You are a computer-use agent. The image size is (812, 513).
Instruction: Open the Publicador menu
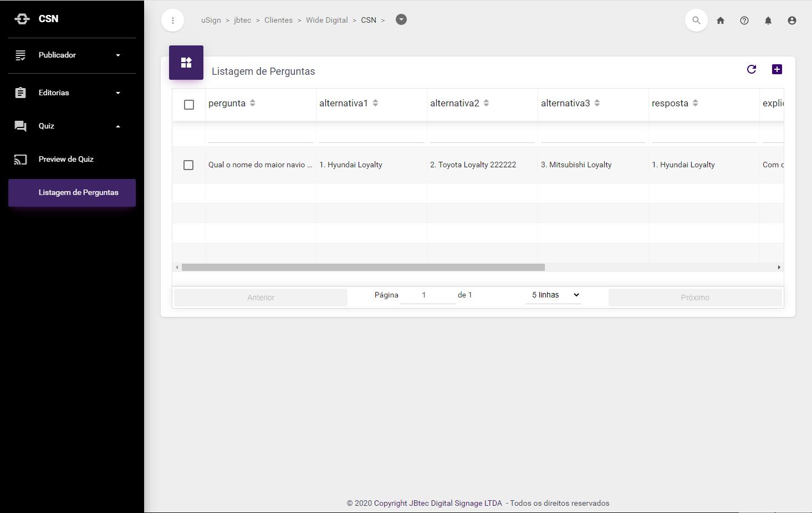72,55
